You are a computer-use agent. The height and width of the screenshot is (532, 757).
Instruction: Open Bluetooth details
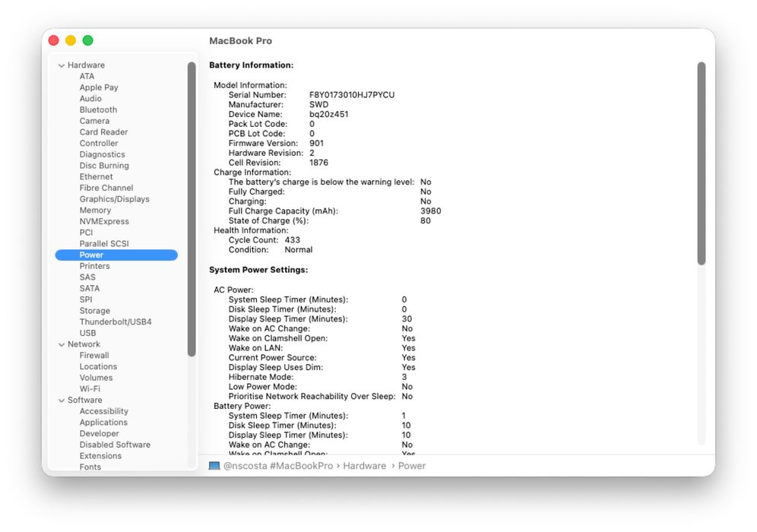coord(99,109)
